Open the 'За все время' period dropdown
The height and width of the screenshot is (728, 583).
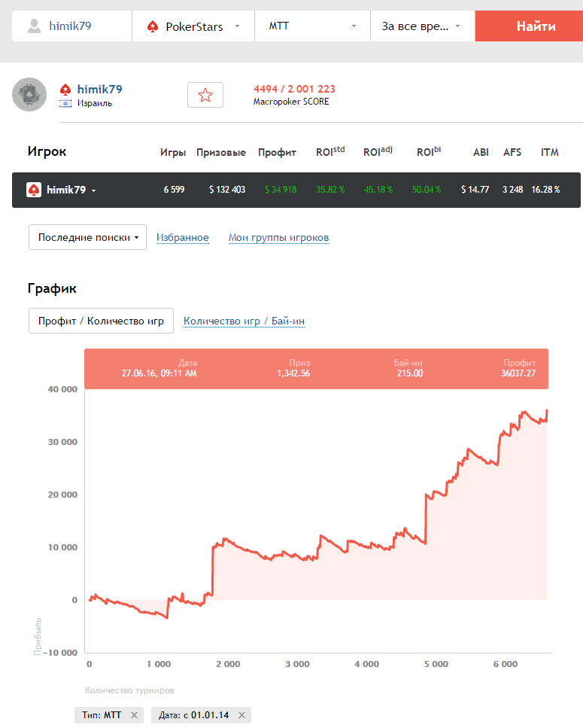pos(422,26)
